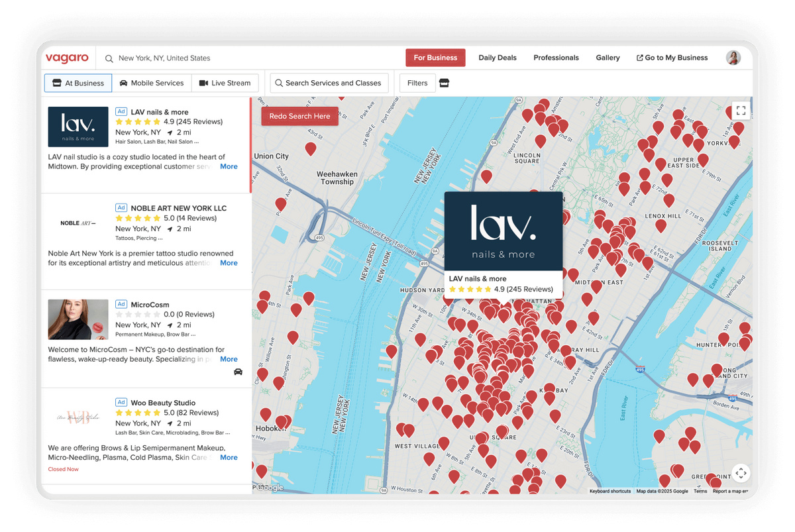Click Keyboard shortcuts on the map
Viewport: 795px width, 532px height.
[610, 491]
